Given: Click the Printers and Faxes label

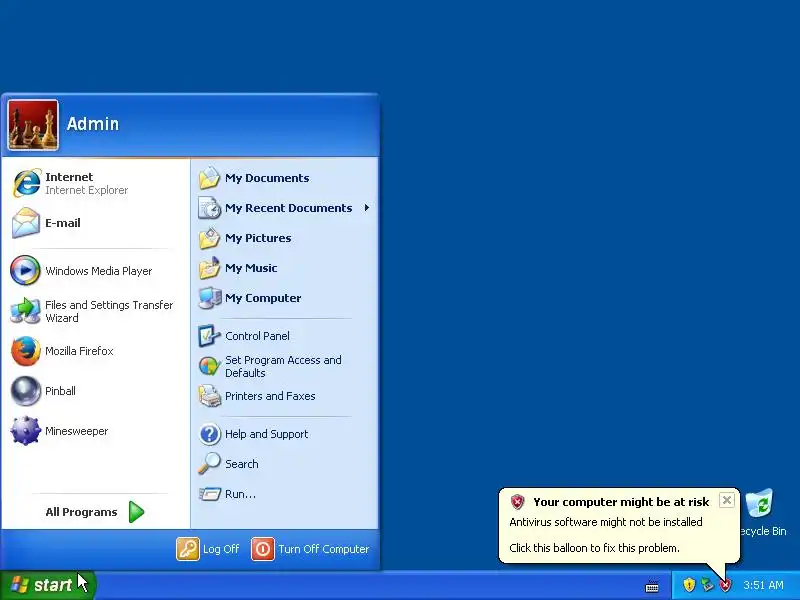Looking at the screenshot, I should 270,396.
